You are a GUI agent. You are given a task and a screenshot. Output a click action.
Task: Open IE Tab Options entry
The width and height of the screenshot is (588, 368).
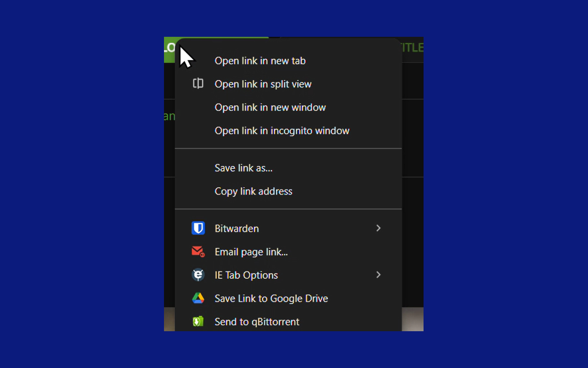point(288,275)
